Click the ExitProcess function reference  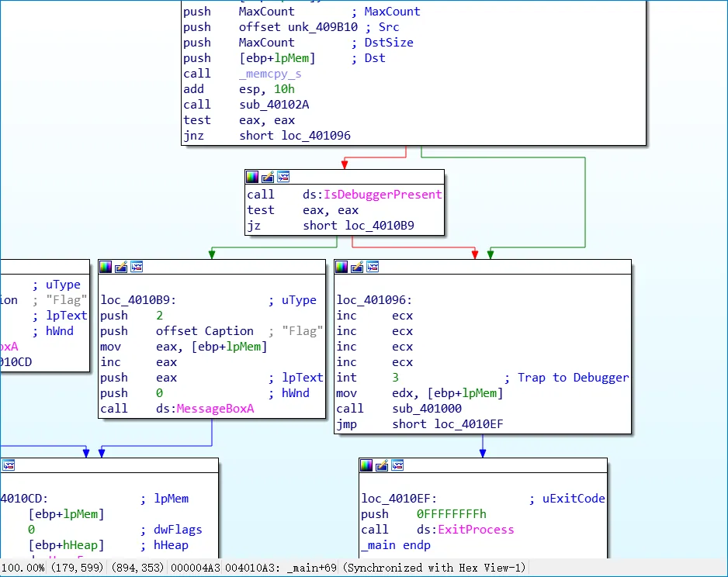tap(476, 530)
